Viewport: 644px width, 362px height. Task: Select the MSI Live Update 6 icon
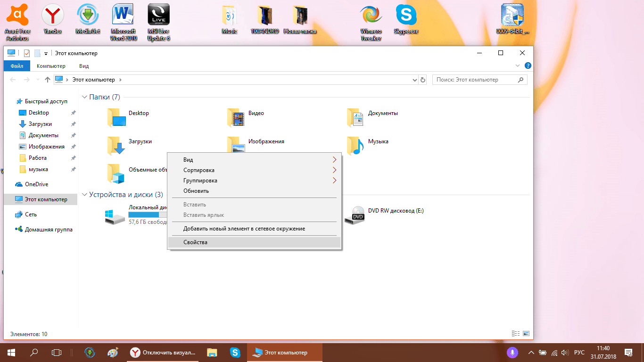[x=159, y=22]
